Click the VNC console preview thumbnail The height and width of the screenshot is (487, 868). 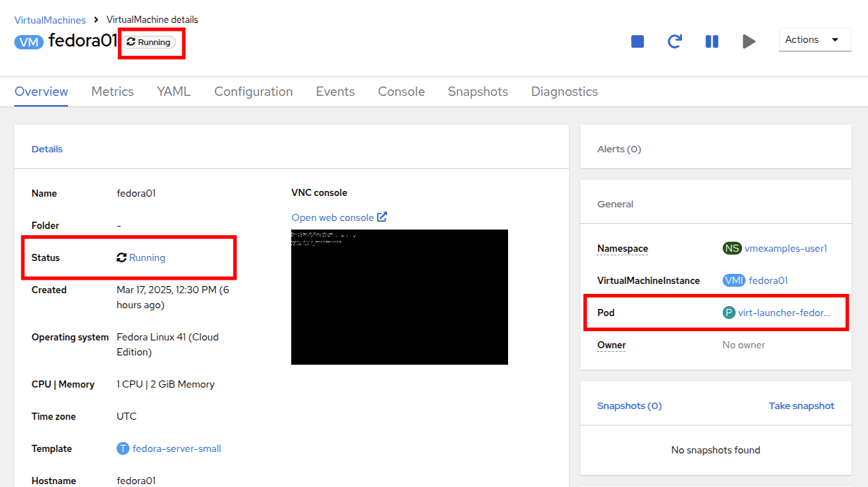(399, 297)
